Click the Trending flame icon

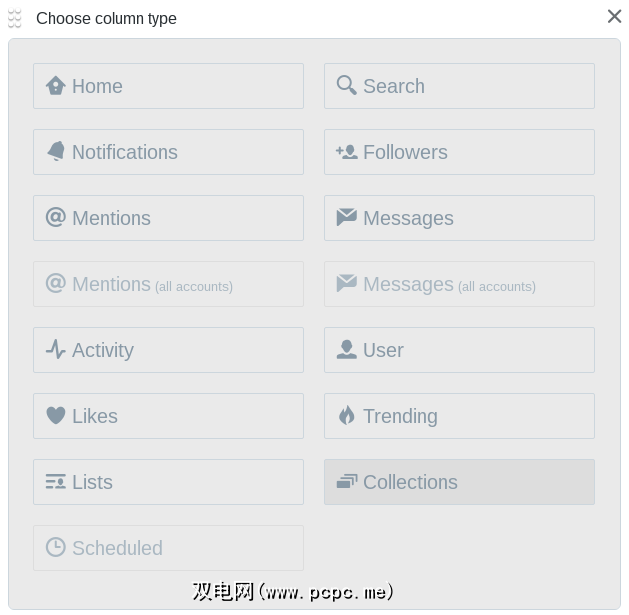click(x=347, y=416)
